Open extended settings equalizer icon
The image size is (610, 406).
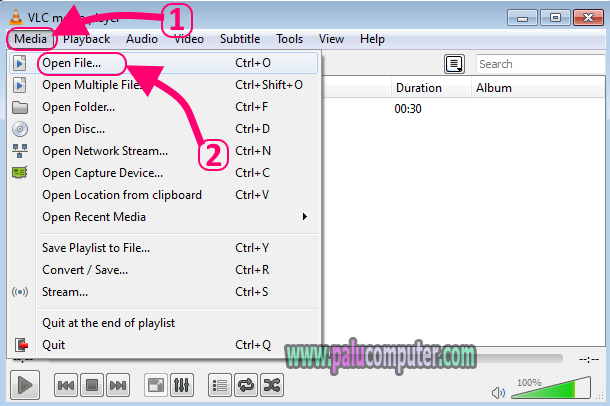(182, 385)
